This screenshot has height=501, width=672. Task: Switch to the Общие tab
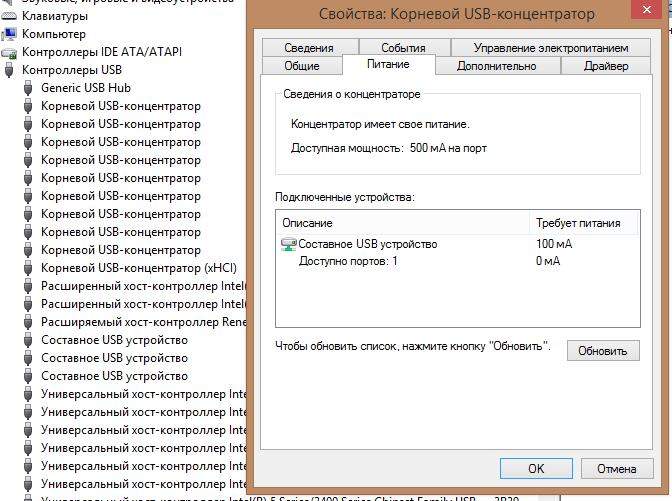click(x=302, y=66)
